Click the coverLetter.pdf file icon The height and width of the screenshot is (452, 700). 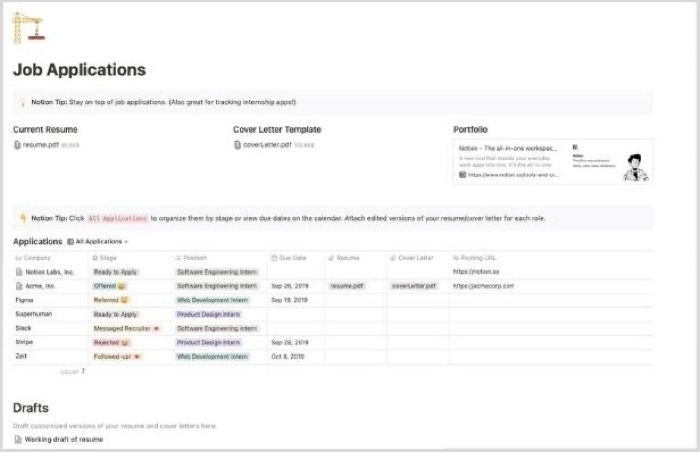(x=238, y=145)
